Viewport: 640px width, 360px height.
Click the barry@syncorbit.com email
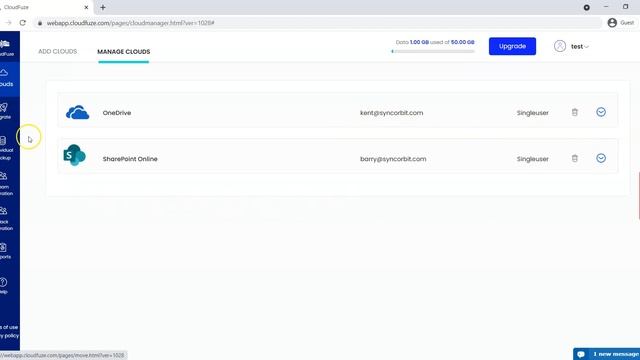[x=393, y=159]
